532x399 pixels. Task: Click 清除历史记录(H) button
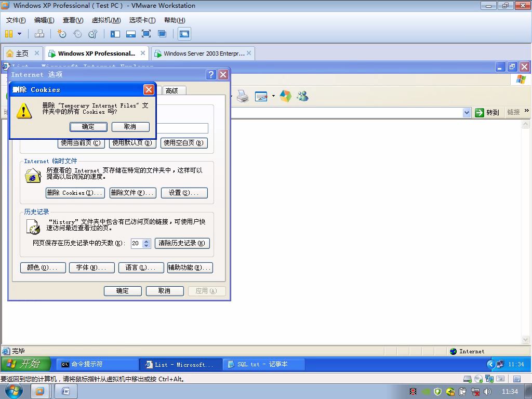[182, 243]
